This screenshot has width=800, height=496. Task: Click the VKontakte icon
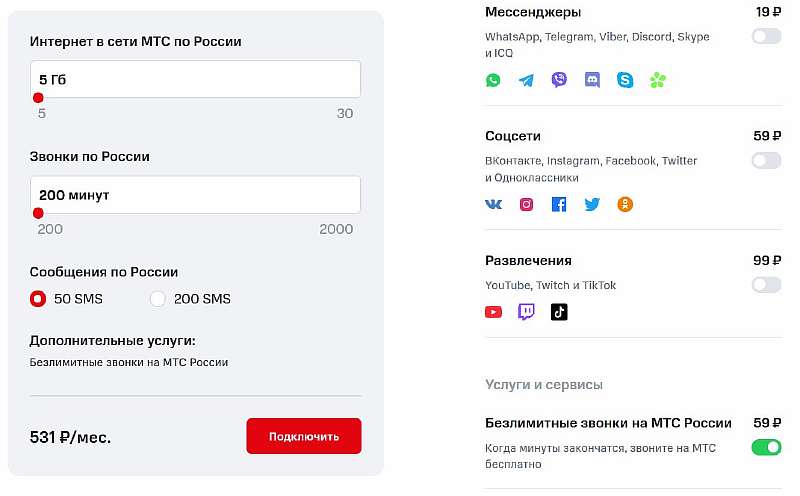[493, 204]
